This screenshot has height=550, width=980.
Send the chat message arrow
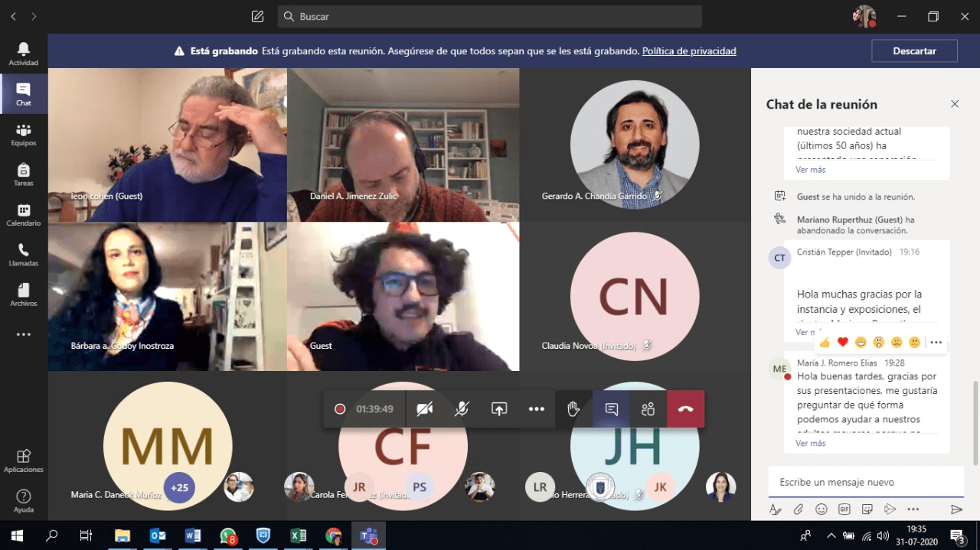[x=956, y=509]
